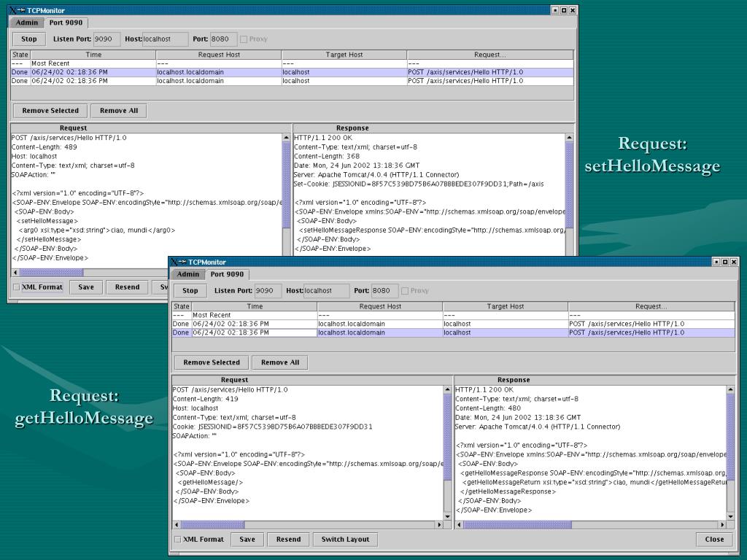This screenshot has width=747, height=560.
Task: Select the Port 9090 tab in the front window
Action: coord(227,274)
